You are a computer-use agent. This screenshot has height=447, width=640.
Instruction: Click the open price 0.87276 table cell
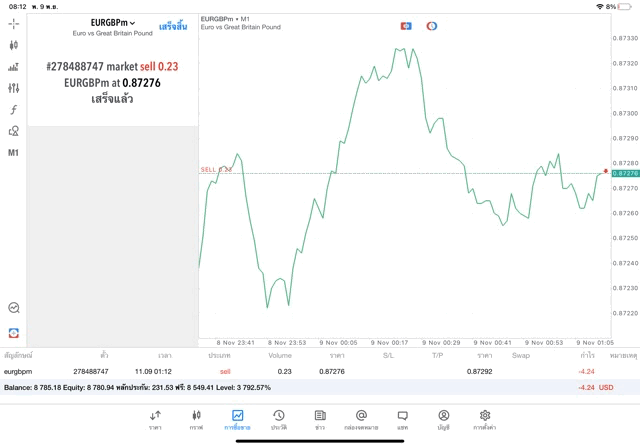(332, 371)
